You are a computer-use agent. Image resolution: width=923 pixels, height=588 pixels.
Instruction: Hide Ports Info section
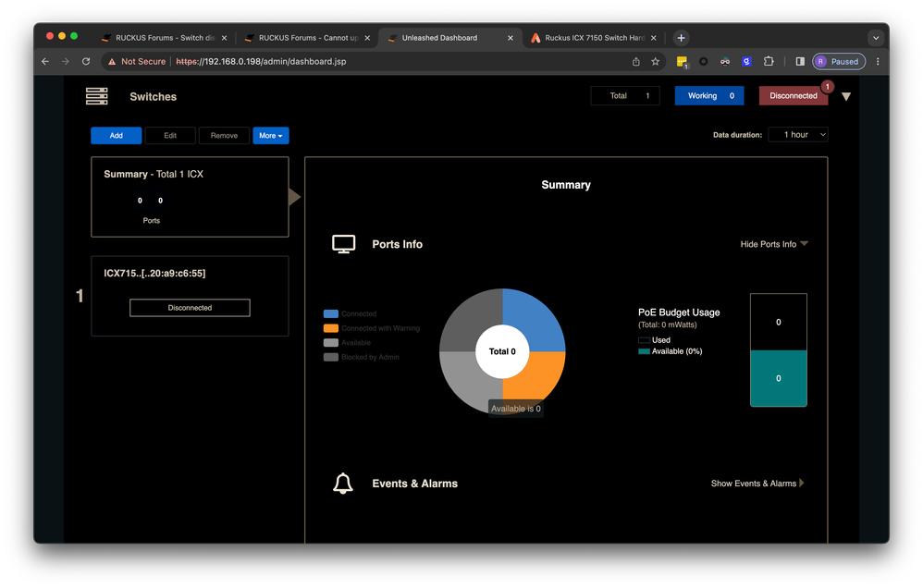click(774, 244)
